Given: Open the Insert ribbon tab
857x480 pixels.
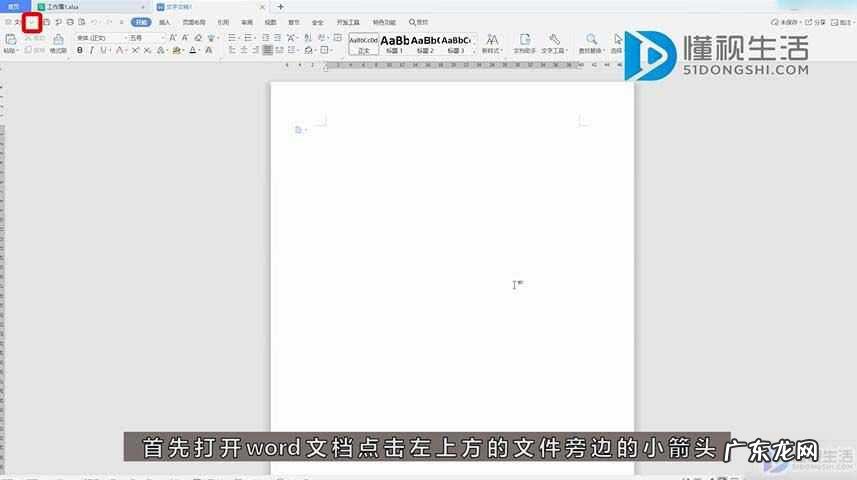Looking at the screenshot, I should click(165, 22).
